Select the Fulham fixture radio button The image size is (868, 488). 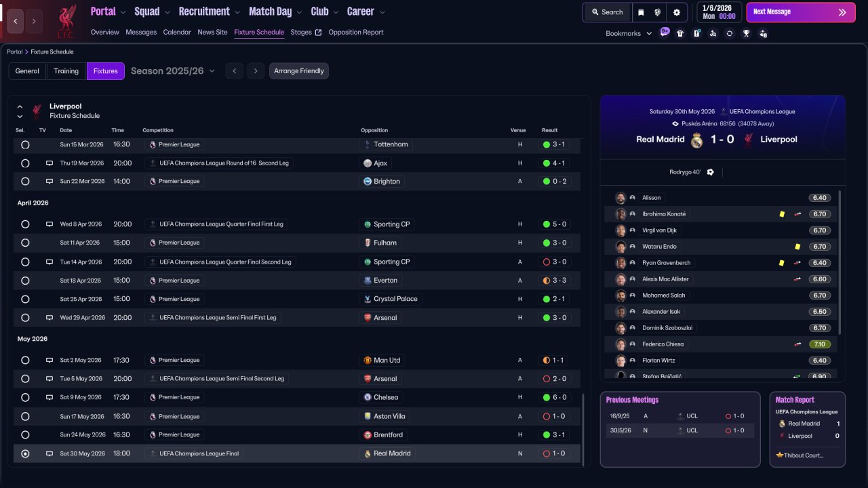25,243
